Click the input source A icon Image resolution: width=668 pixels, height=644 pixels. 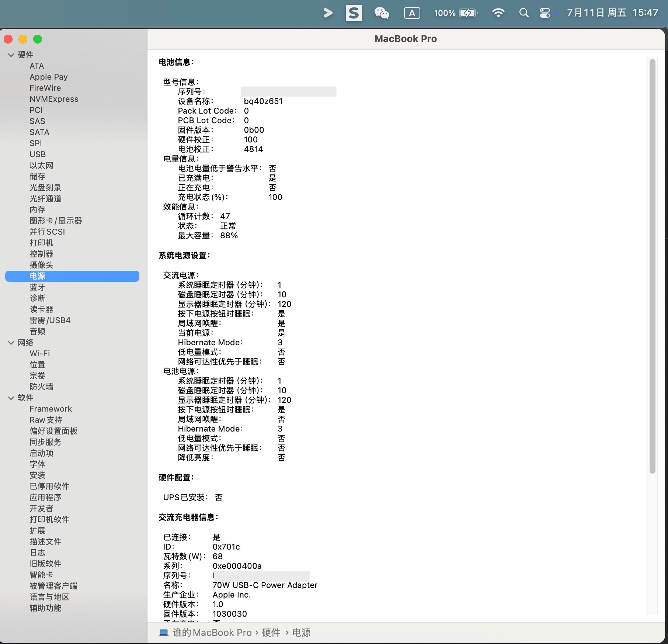(x=412, y=13)
